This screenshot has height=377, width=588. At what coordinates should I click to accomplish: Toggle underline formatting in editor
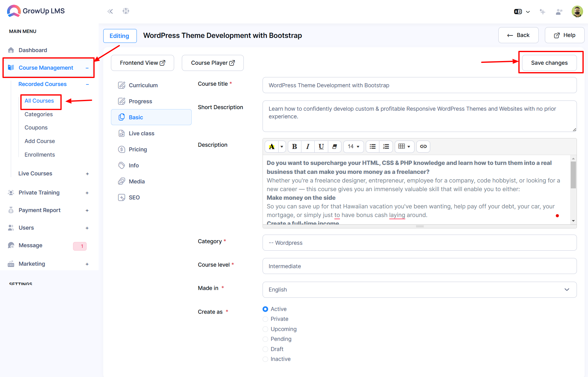click(321, 146)
